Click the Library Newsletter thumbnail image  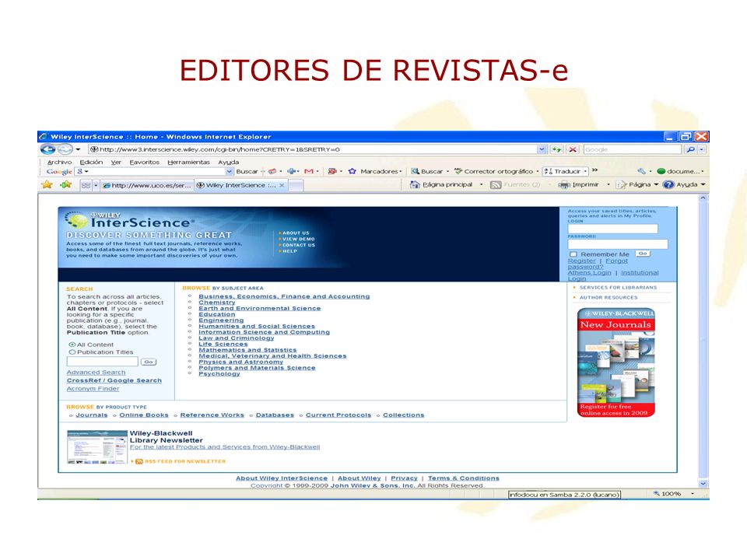point(97,447)
